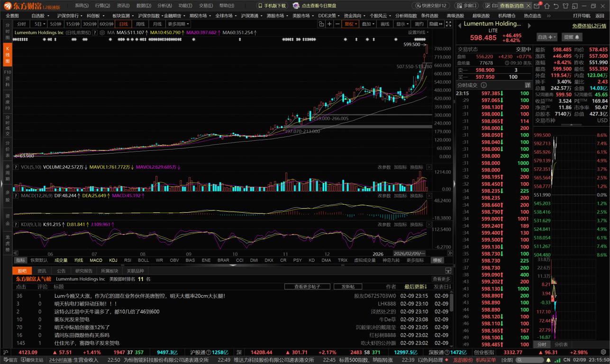Open post "明天中际旭创要涨12%了"
Screen dimensions: 610x364
click(82, 328)
